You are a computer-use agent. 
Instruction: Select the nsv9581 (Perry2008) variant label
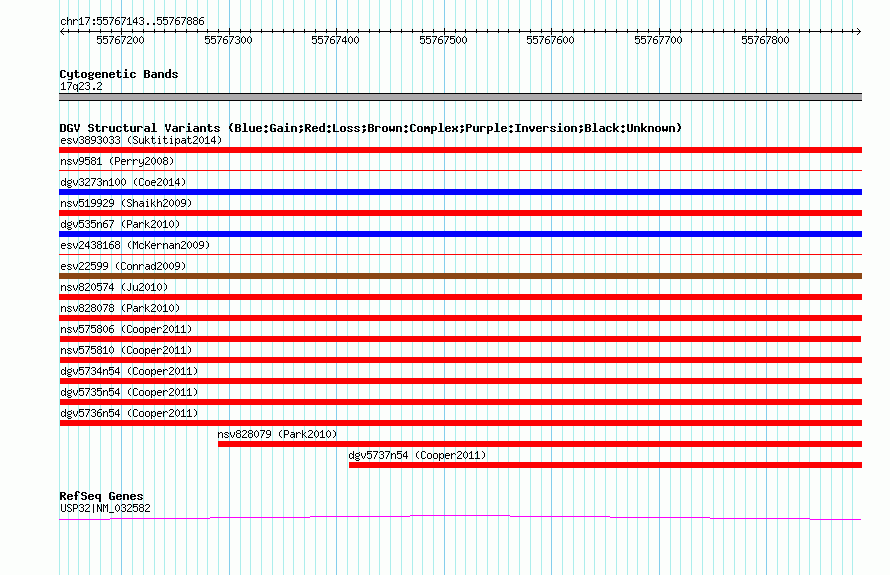pos(117,161)
